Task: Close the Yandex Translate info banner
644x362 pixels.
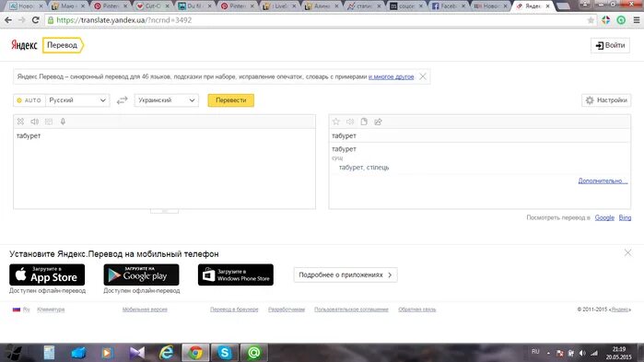Action: 423,76
